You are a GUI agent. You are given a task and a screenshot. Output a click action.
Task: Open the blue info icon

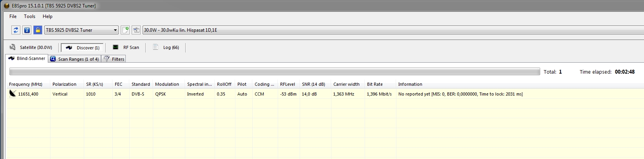pyautogui.click(x=27, y=30)
